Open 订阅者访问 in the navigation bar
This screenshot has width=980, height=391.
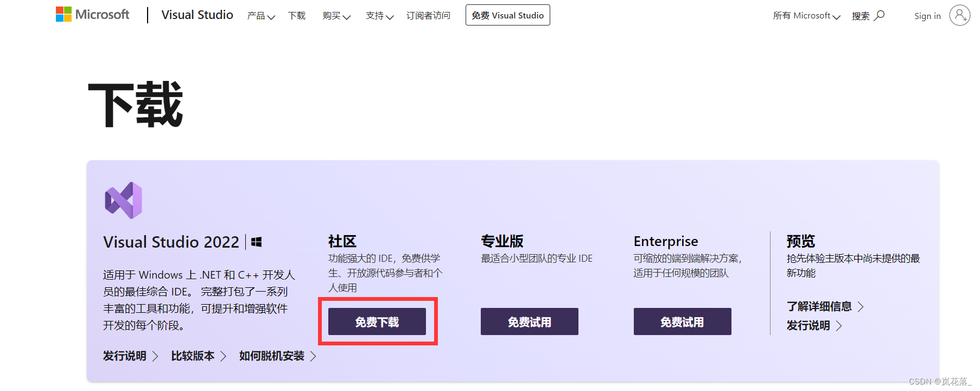tap(428, 16)
